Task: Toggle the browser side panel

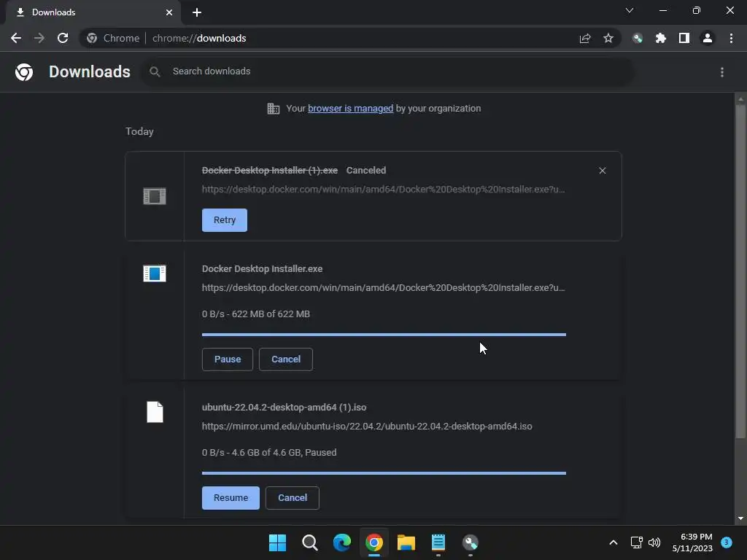Action: pyautogui.click(x=684, y=38)
